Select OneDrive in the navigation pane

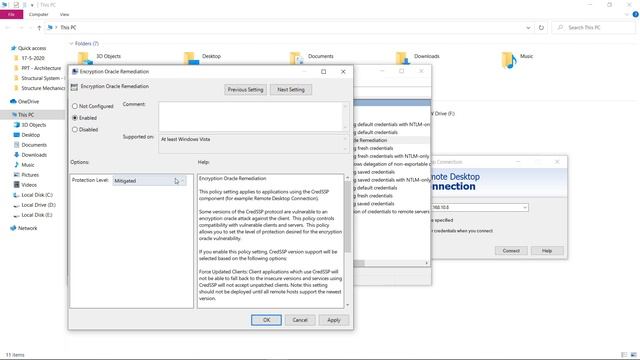coord(28,102)
